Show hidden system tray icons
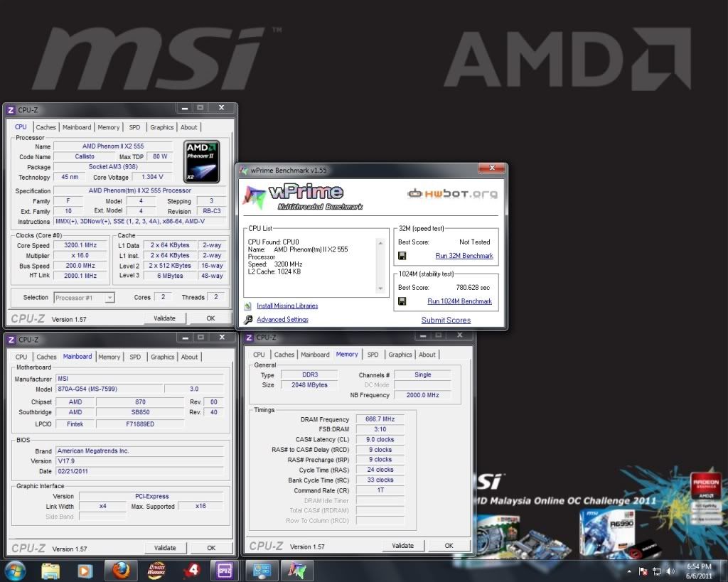Viewport: 728px width, 582px height. tap(629, 571)
